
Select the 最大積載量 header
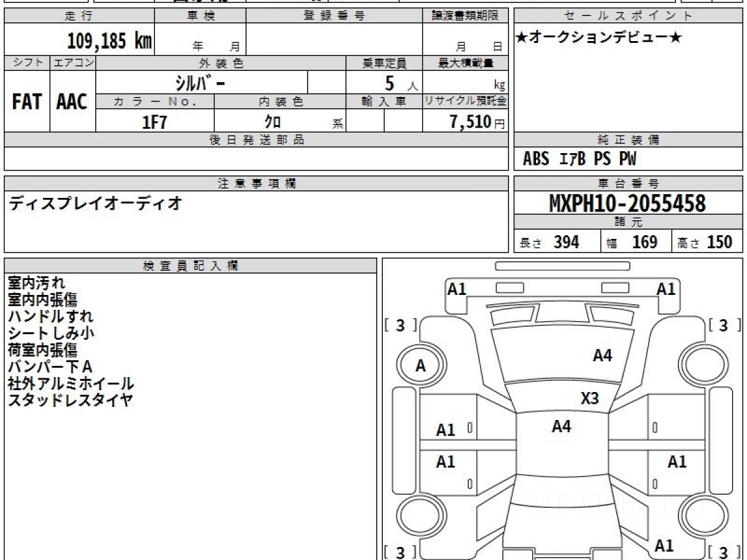pyautogui.click(x=465, y=63)
